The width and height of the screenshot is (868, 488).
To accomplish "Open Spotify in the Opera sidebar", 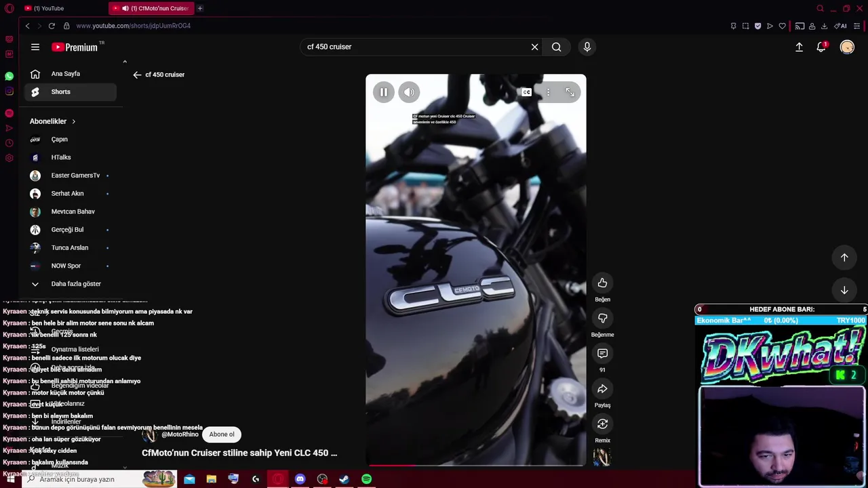I will pyautogui.click(x=9, y=113).
